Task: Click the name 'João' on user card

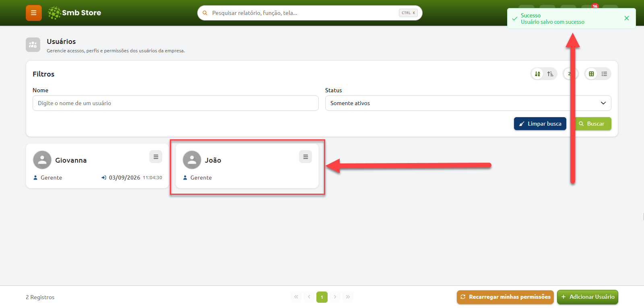Action: point(213,160)
